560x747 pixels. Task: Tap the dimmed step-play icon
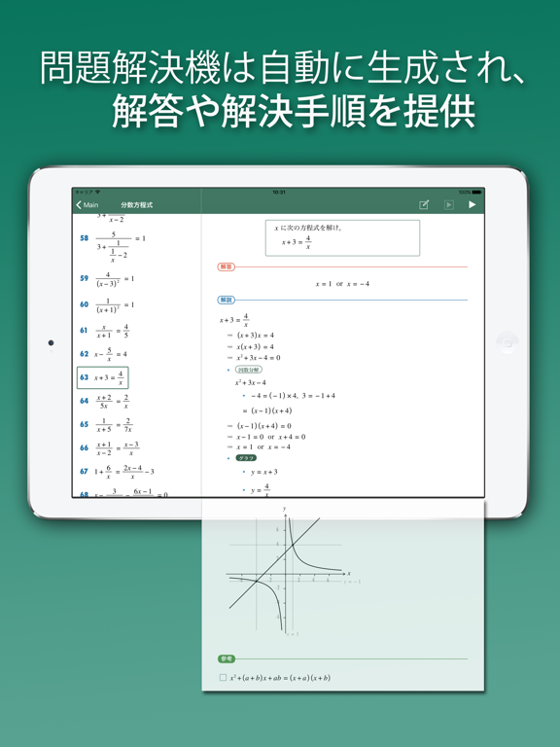[448, 205]
